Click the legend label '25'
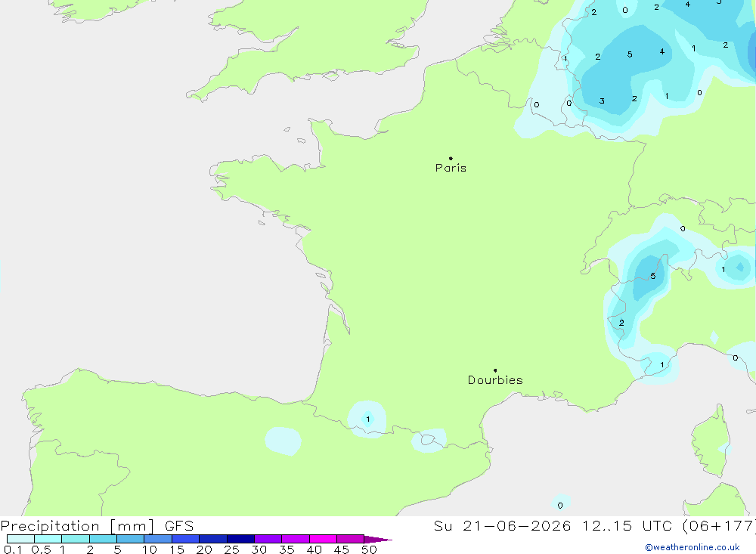The width and height of the screenshot is (756, 554). pos(231,549)
